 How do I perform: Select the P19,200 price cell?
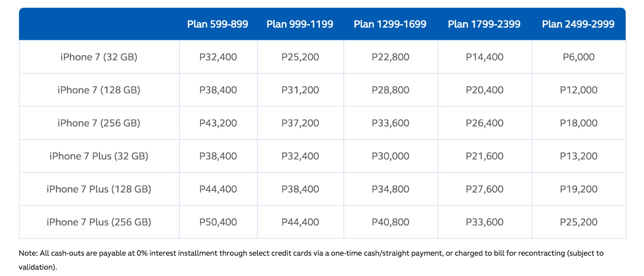[579, 189]
